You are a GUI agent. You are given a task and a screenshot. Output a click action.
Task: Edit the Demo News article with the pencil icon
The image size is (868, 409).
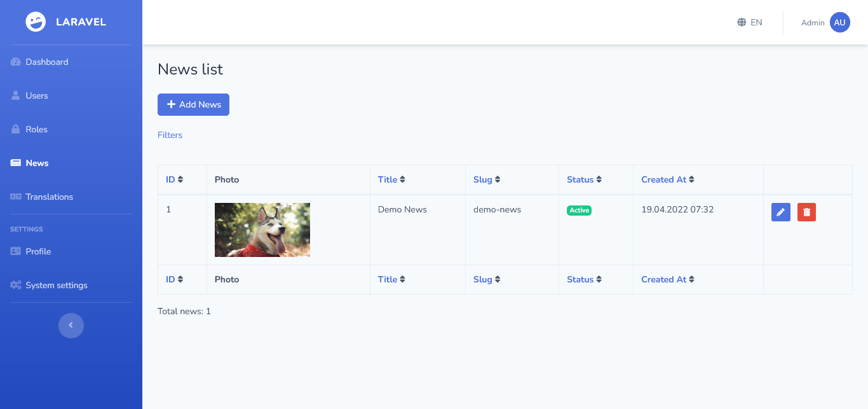click(780, 212)
